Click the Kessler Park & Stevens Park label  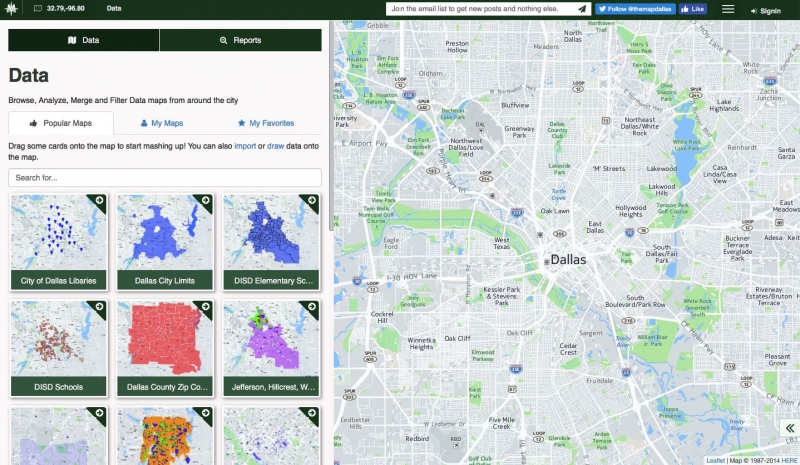[502, 296]
